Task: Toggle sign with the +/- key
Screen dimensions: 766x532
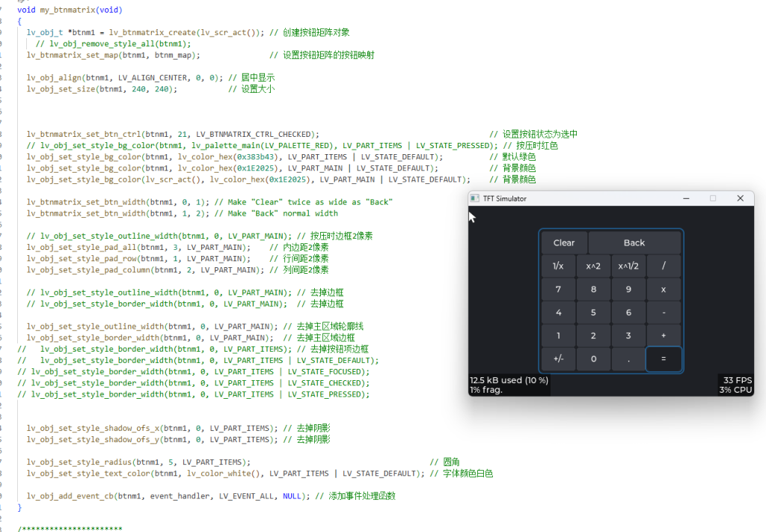Action: coord(558,358)
